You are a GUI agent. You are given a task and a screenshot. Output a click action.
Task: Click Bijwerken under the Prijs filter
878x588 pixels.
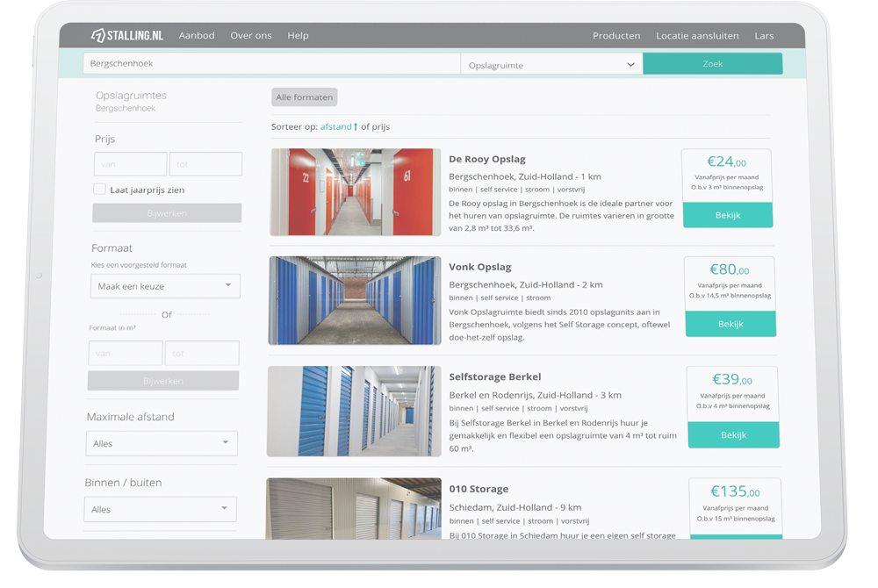coord(167,213)
